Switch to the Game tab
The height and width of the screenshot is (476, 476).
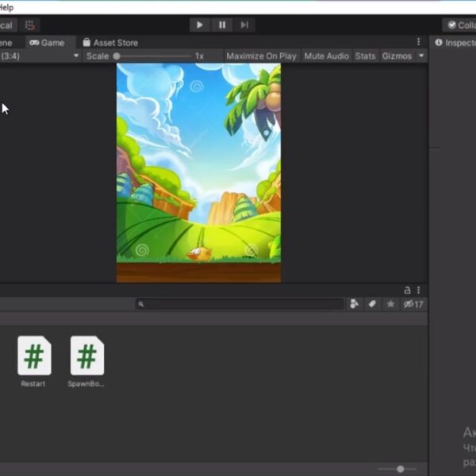(x=50, y=43)
